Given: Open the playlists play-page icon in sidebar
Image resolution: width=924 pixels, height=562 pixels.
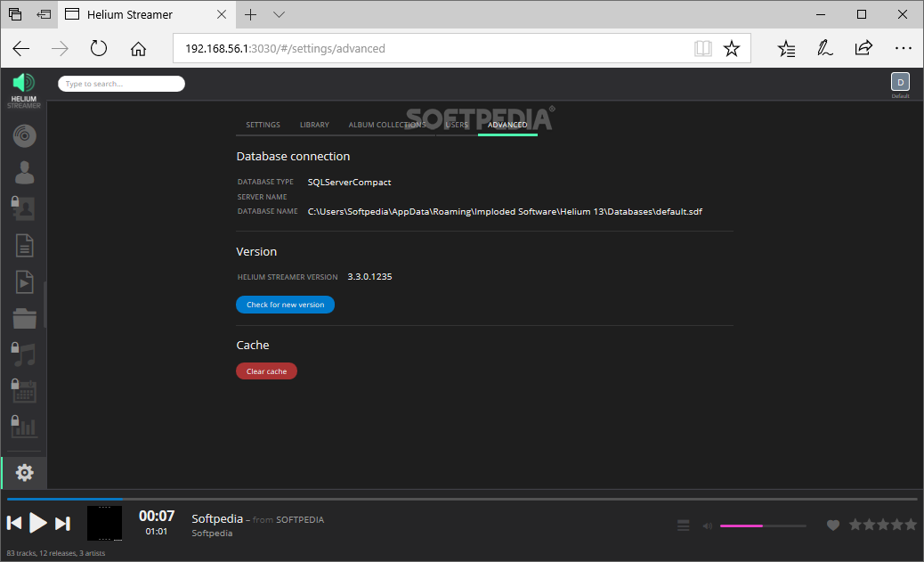Looking at the screenshot, I should 24,281.
